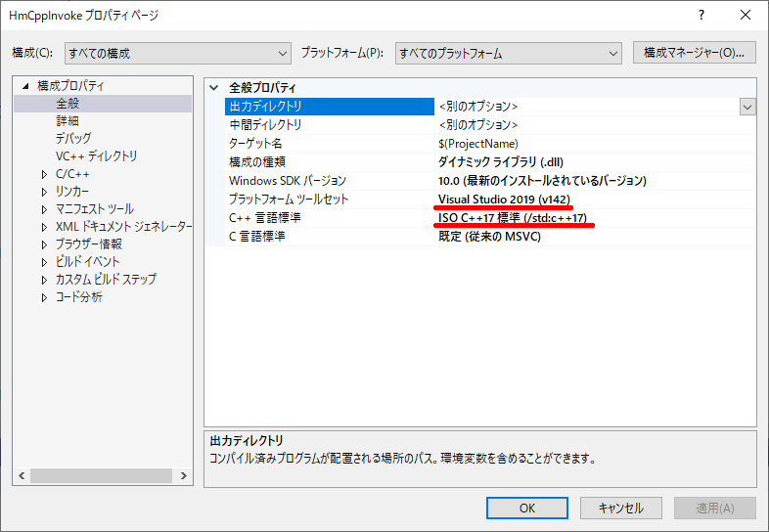Expand the ビルド イベント node arrow
The width and height of the screenshot is (769, 532).
[x=44, y=262]
